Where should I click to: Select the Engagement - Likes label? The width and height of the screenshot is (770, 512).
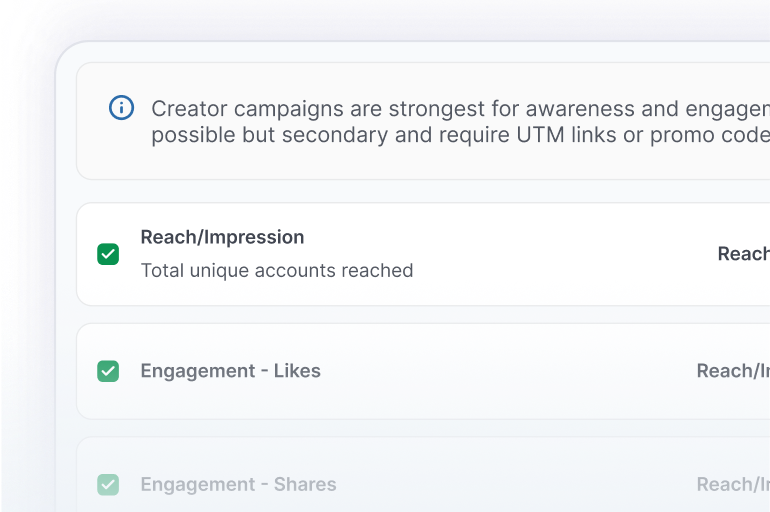(x=230, y=371)
